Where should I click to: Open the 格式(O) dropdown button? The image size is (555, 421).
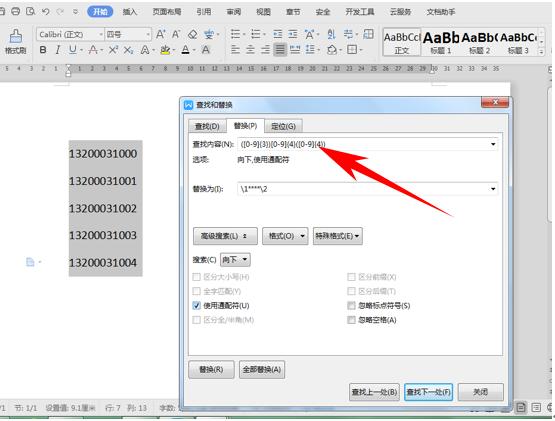point(285,236)
